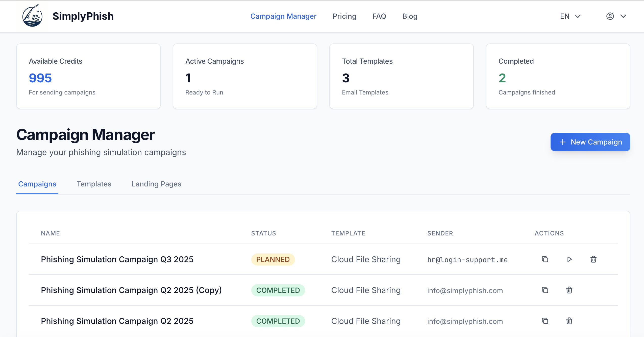
Task: Click the New Campaign button
Action: click(590, 142)
